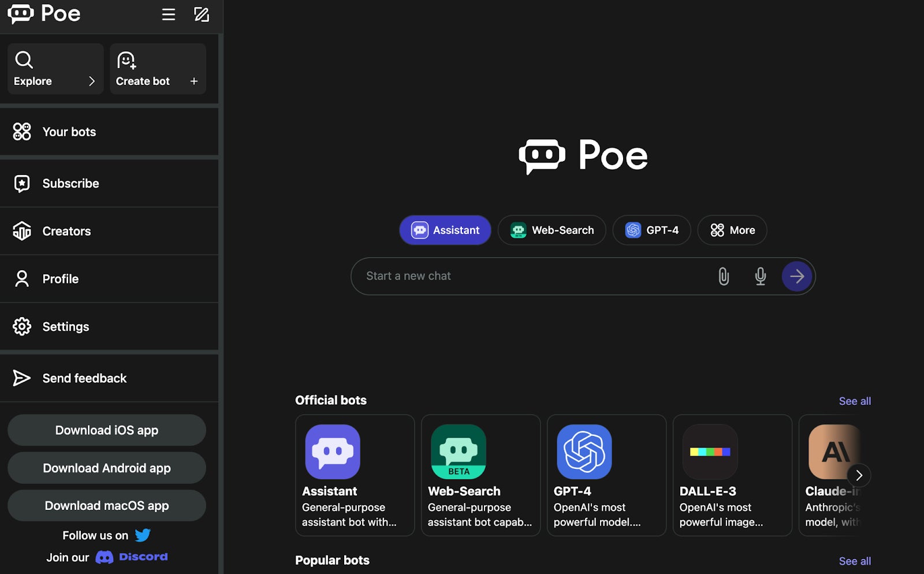
Task: Join the Discord server via its logo
Action: [x=132, y=557]
